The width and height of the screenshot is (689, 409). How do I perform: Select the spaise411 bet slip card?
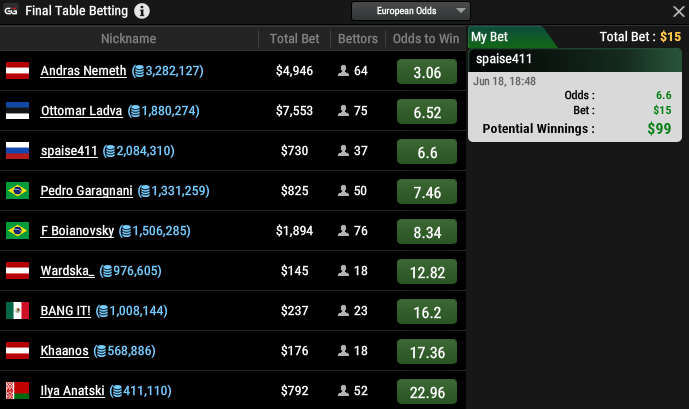[x=576, y=95]
